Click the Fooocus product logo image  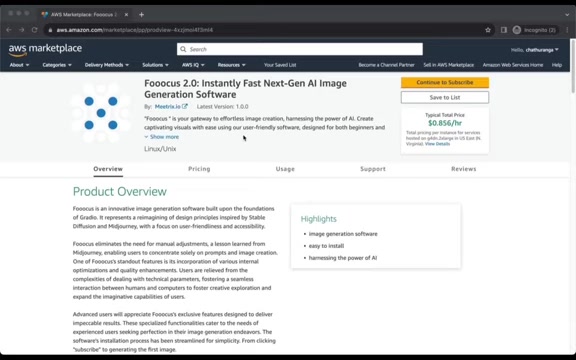(x=101, y=113)
